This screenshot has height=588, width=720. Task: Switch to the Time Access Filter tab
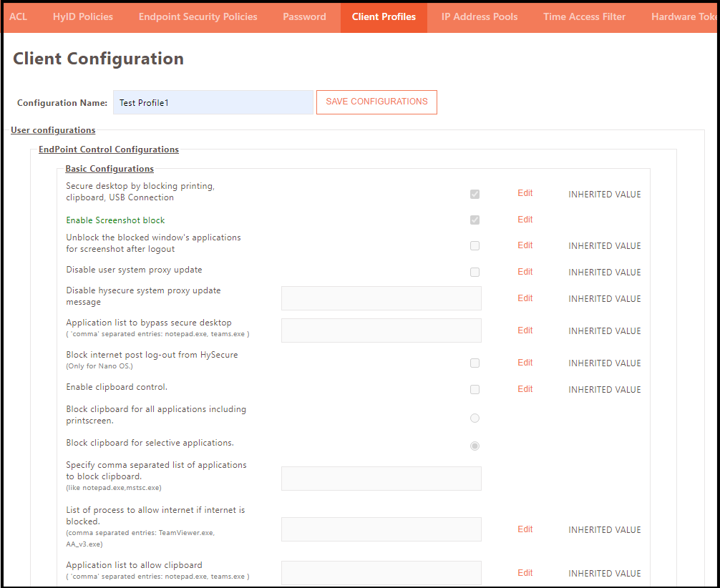[x=584, y=17]
